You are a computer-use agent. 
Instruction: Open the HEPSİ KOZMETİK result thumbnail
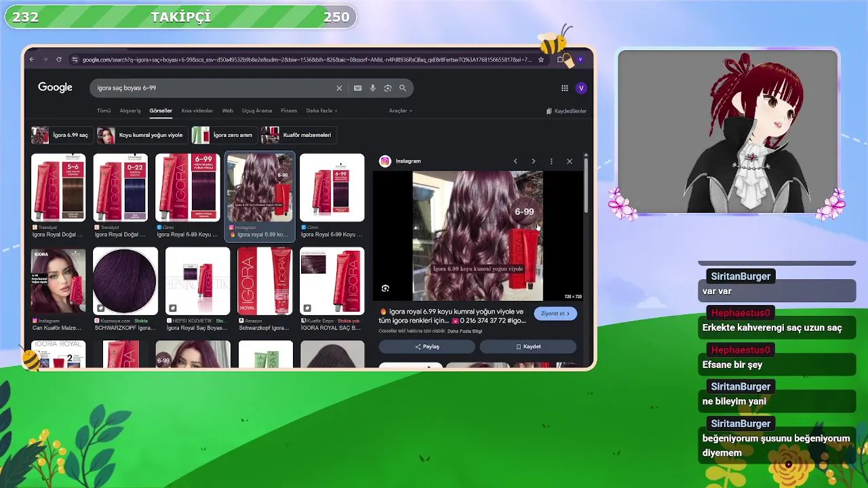[x=198, y=281]
